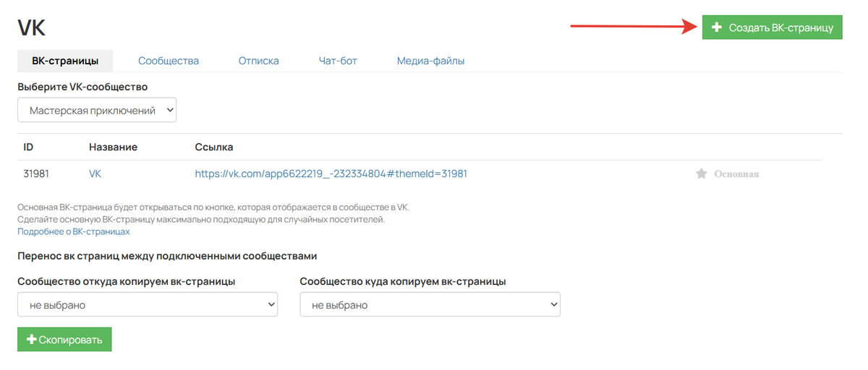Create a new VK page via Создать ВК-страницу
The width and height of the screenshot is (868, 370).
[772, 27]
